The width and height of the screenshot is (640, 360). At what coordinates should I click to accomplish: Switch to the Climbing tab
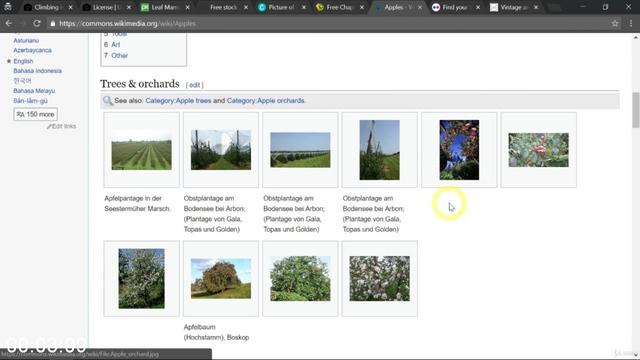(47, 7)
